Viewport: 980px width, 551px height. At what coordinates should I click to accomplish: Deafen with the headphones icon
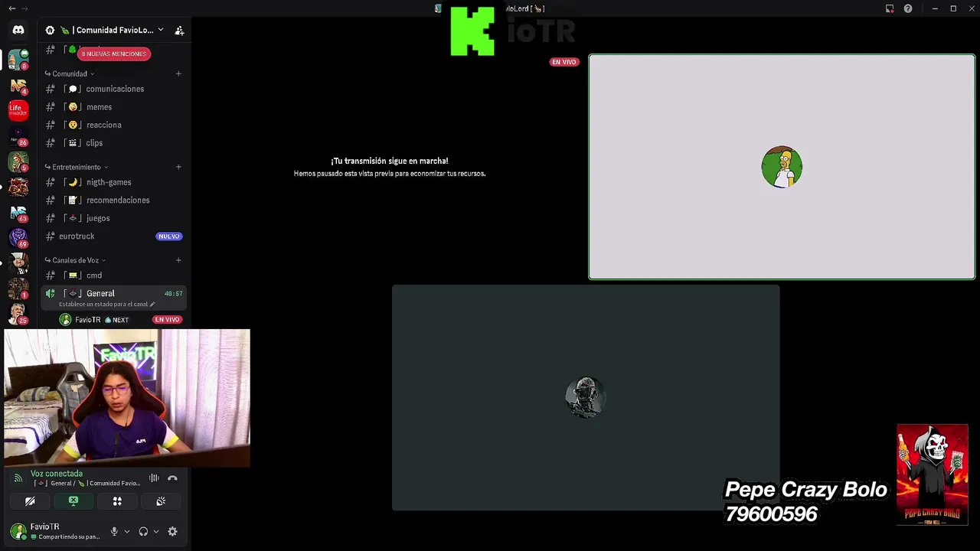point(143,532)
